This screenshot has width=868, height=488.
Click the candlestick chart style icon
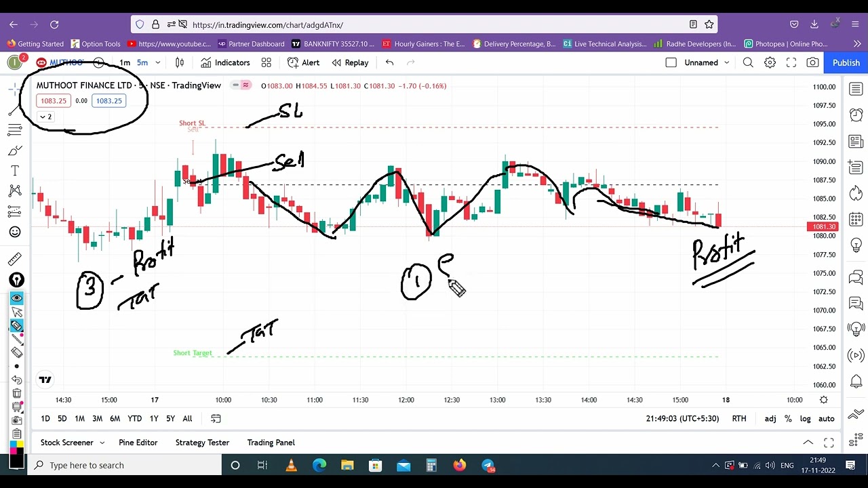click(x=180, y=62)
